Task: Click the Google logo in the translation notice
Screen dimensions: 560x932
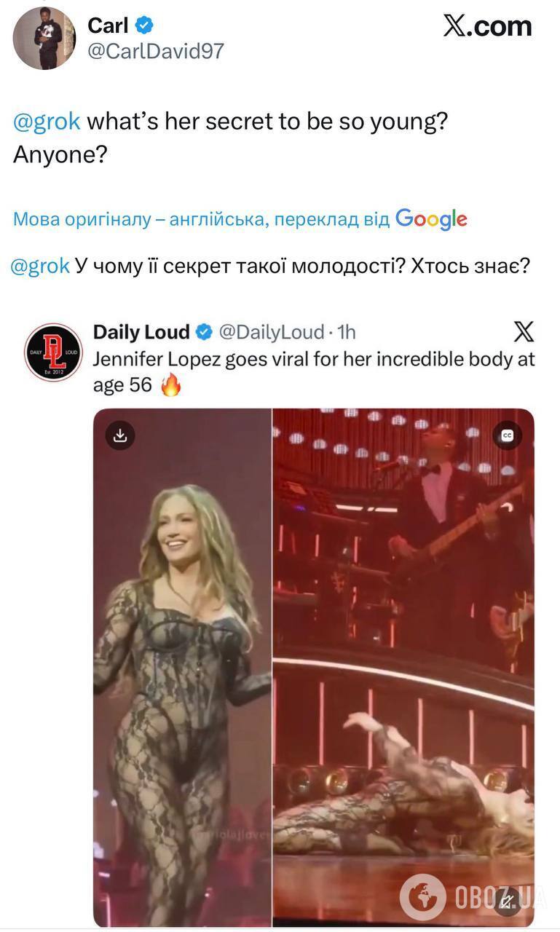Action: [x=431, y=219]
